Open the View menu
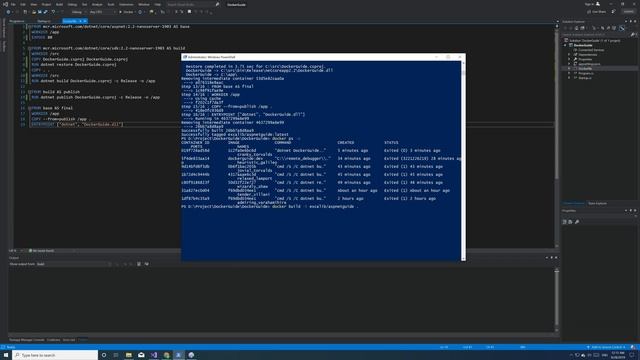Screen dimensions: 640x360 (x=33, y=4)
